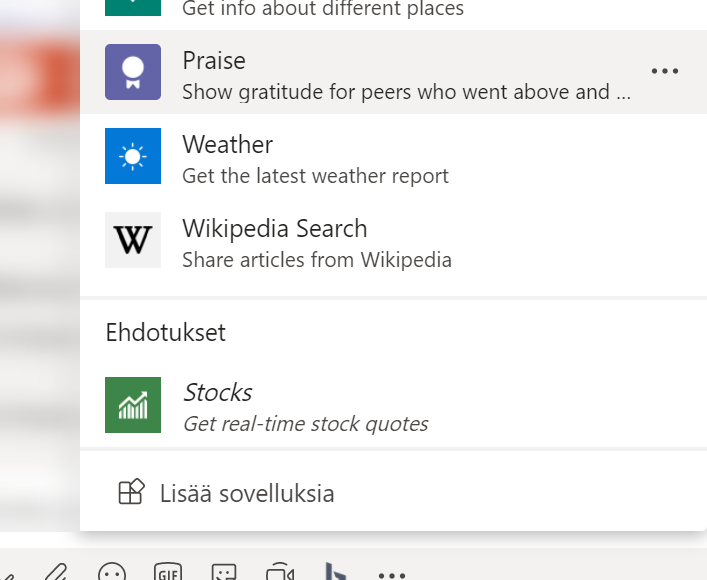Click the add-apps icon beside 'Lisää sovelluksia'

[x=132, y=493]
